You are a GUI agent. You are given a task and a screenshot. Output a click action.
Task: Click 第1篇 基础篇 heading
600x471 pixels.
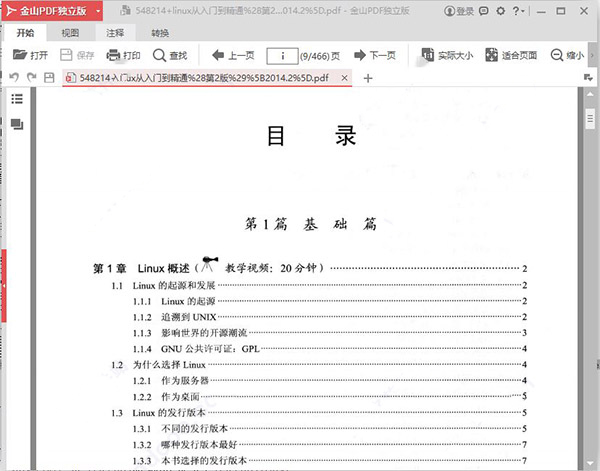click(x=311, y=224)
